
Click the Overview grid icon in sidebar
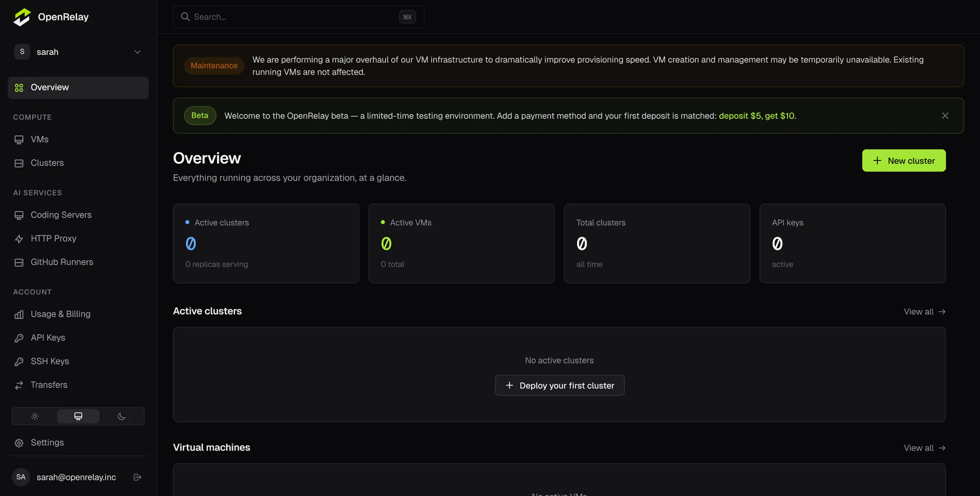click(19, 87)
